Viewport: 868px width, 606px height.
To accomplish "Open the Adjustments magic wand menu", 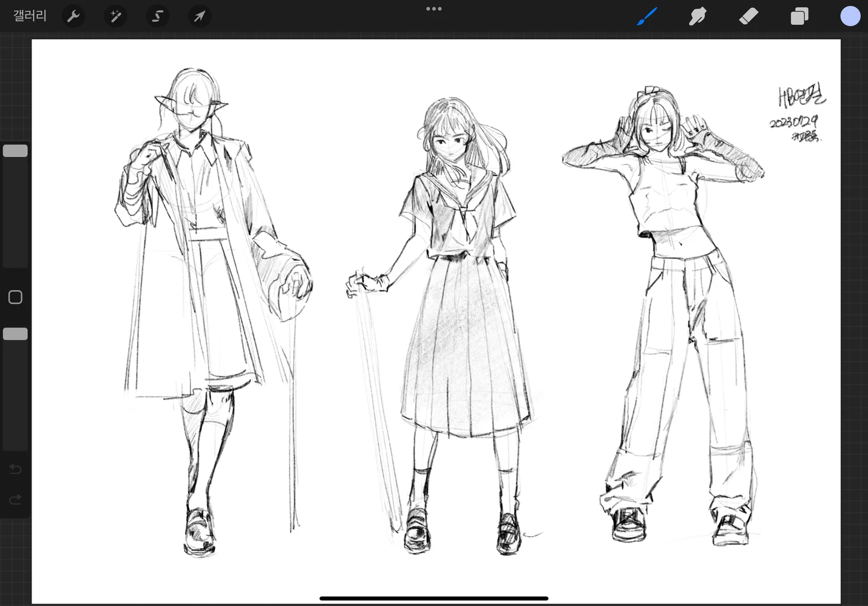I will (x=115, y=16).
